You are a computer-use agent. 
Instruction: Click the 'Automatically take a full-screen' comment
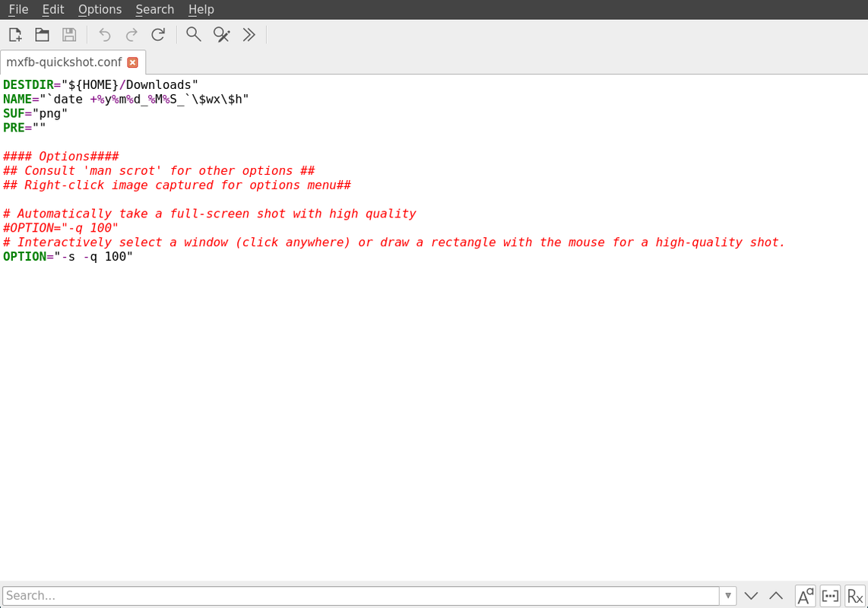210,214
